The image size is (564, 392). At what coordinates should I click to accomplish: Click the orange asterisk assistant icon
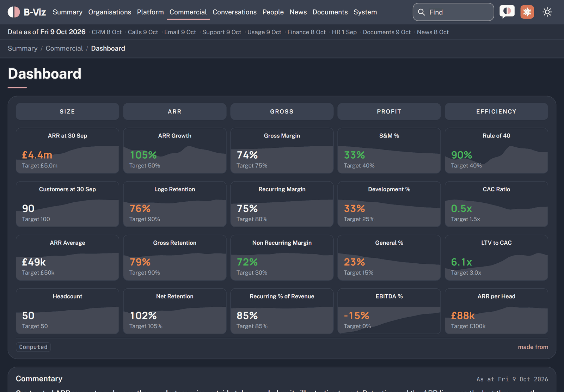527,12
